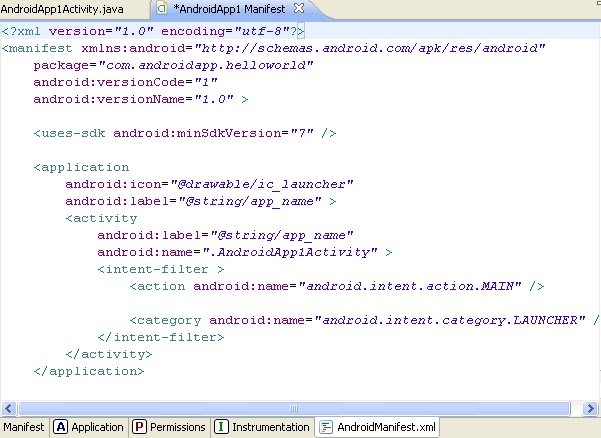Open the Manifest bottom tab

(x=24, y=427)
